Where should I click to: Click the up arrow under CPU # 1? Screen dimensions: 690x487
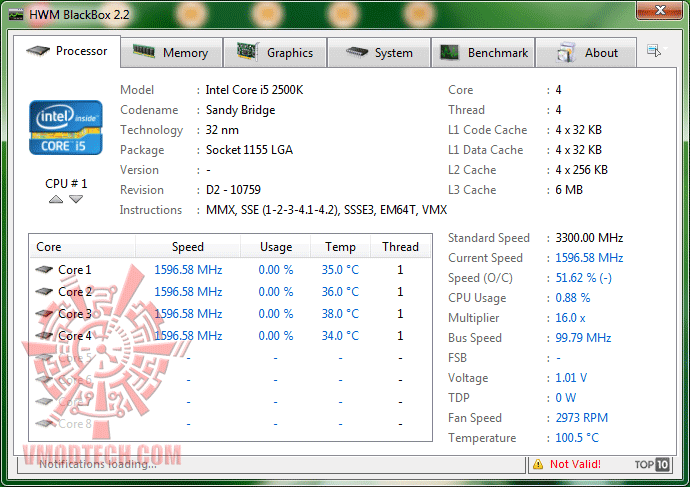pyautogui.click(x=56, y=199)
